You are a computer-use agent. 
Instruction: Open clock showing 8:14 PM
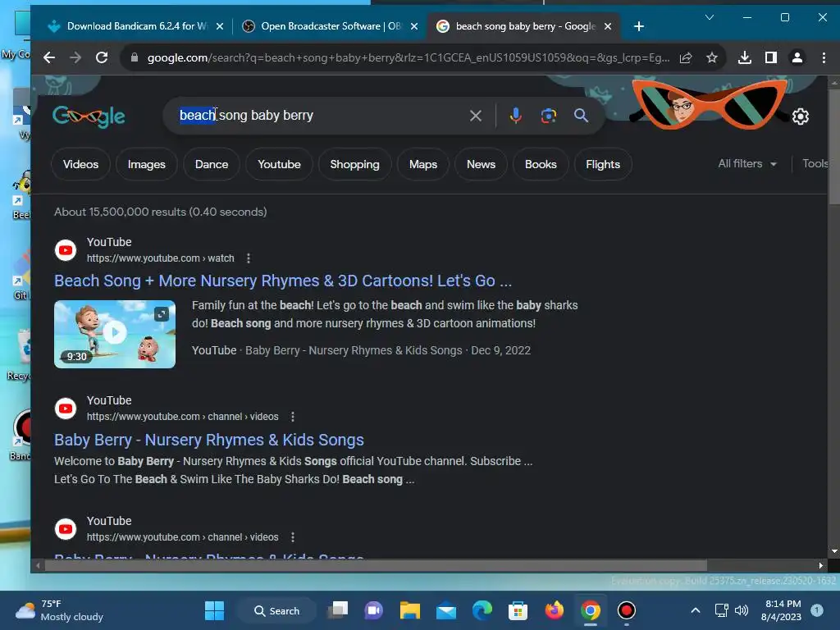coord(782,610)
